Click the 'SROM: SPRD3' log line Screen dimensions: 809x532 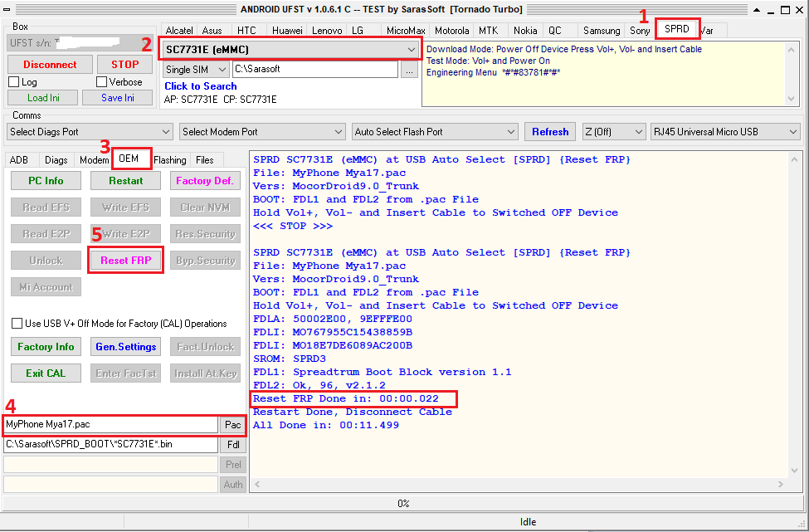click(x=290, y=359)
